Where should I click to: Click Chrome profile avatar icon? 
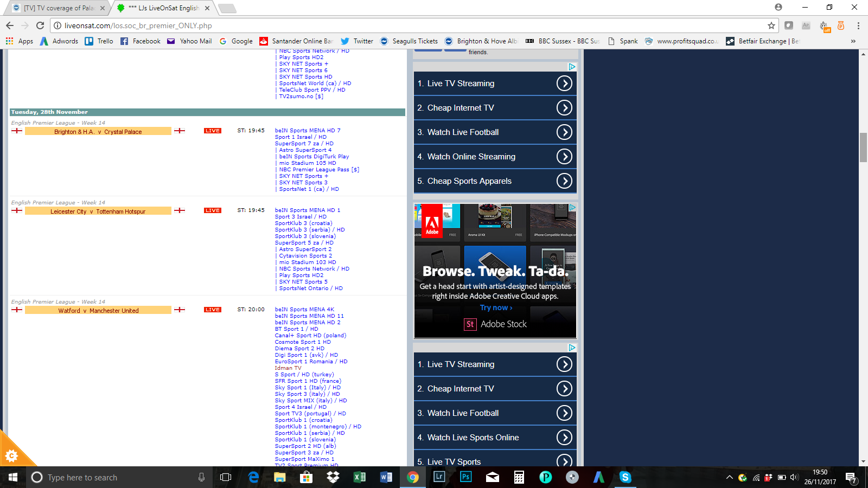point(778,7)
